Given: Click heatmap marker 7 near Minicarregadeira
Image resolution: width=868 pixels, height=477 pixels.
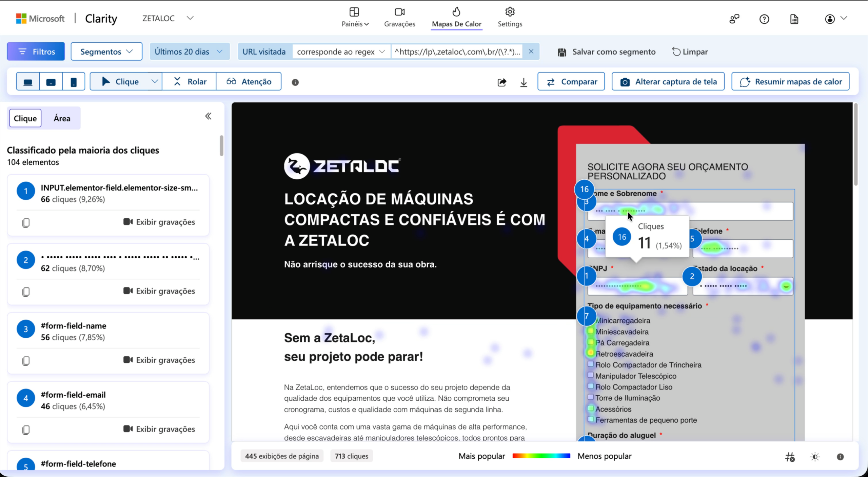Looking at the screenshot, I should tap(587, 316).
